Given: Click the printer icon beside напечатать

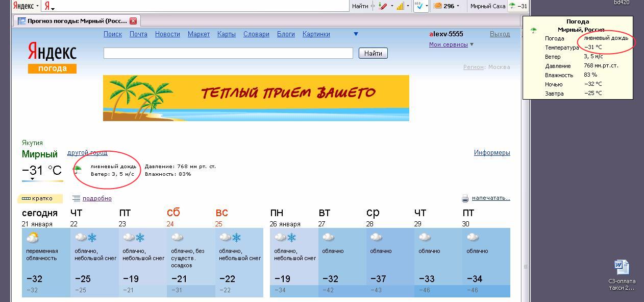Looking at the screenshot, I should tap(465, 198).
